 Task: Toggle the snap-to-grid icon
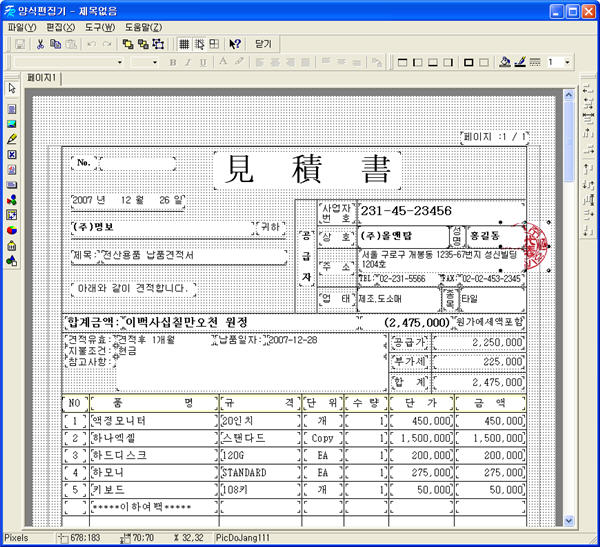tap(199, 44)
